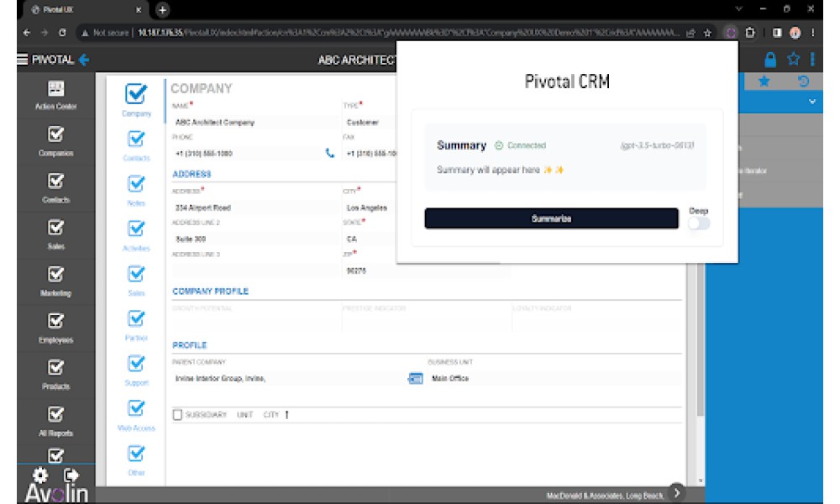
Task: Expand the chevron in the blue right panel
Action: pyautogui.click(x=812, y=102)
